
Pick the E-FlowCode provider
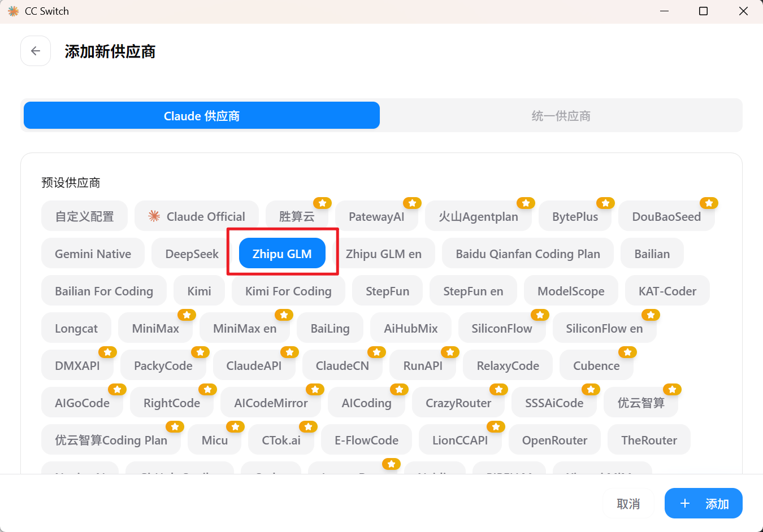pyautogui.click(x=366, y=440)
